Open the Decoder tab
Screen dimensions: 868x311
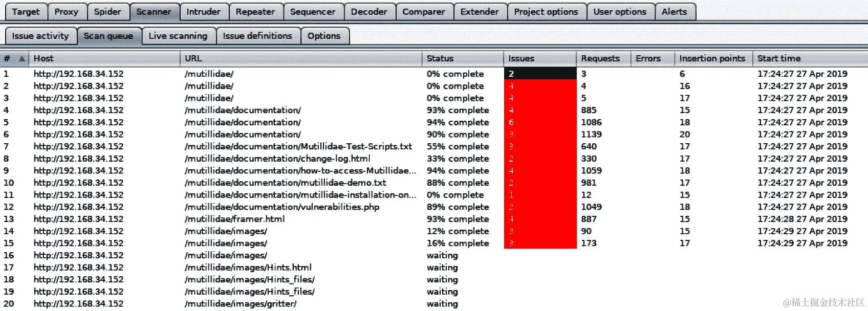tap(369, 12)
